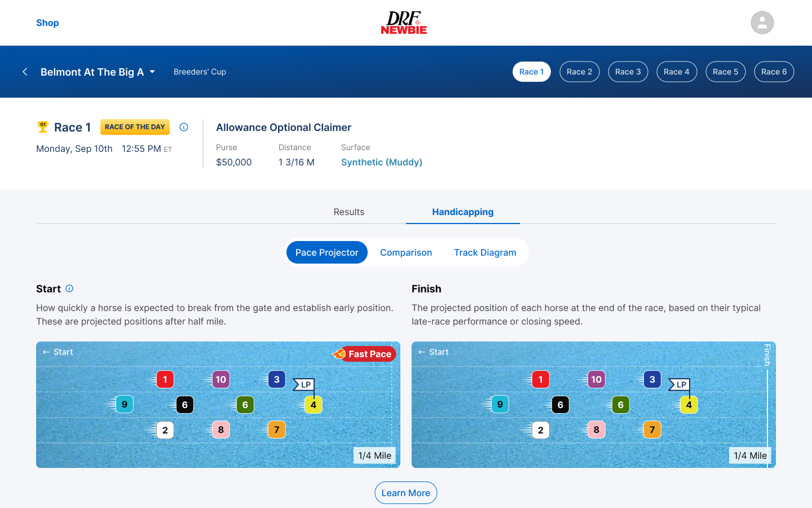Select the Race 6 tab

coord(774,72)
